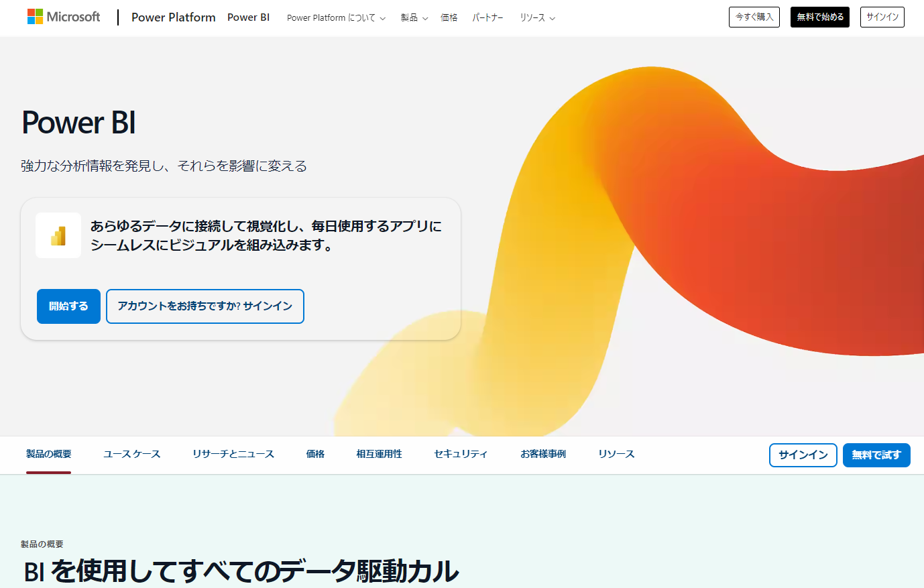Click the 今すぐ購入 button
The height and width of the screenshot is (588, 924).
[754, 17]
